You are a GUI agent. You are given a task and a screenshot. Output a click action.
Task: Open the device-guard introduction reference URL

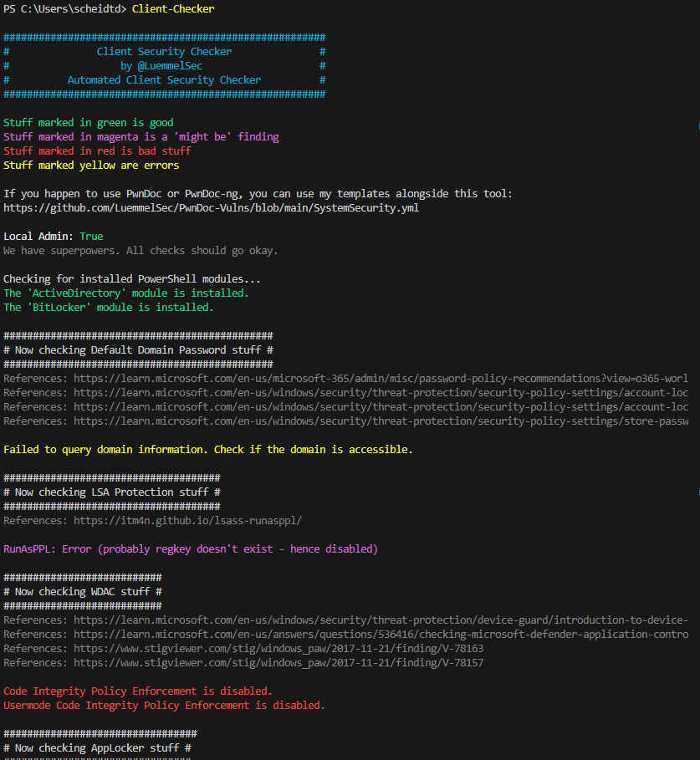click(x=381, y=620)
